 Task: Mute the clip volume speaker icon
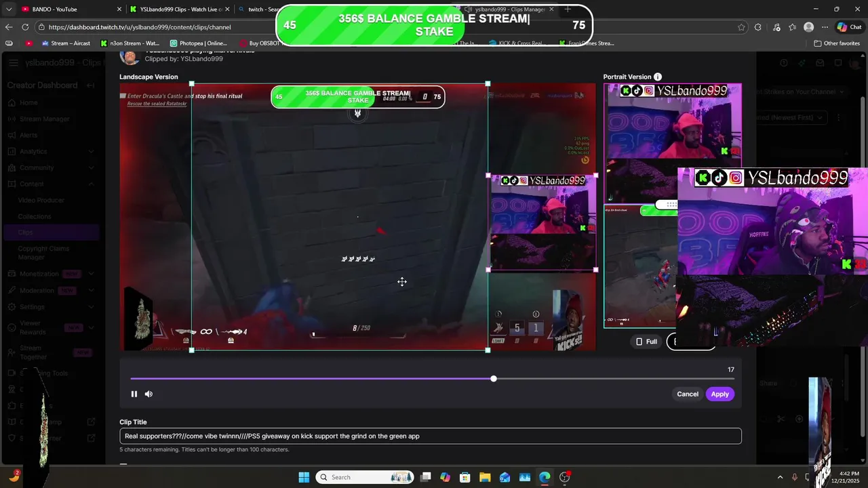(149, 394)
